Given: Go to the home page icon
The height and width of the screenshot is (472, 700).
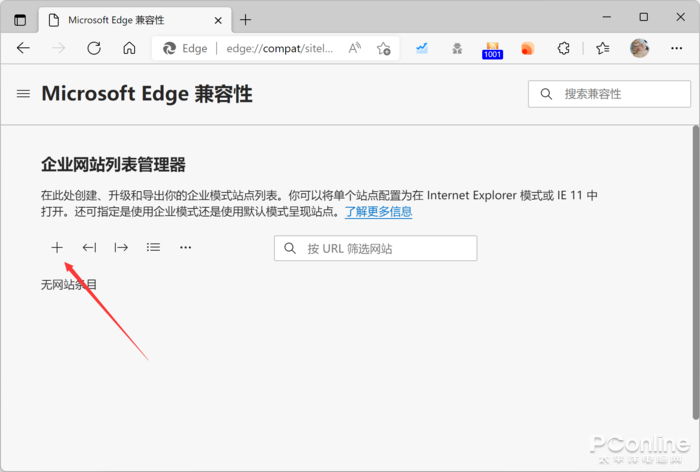Looking at the screenshot, I should (x=129, y=48).
